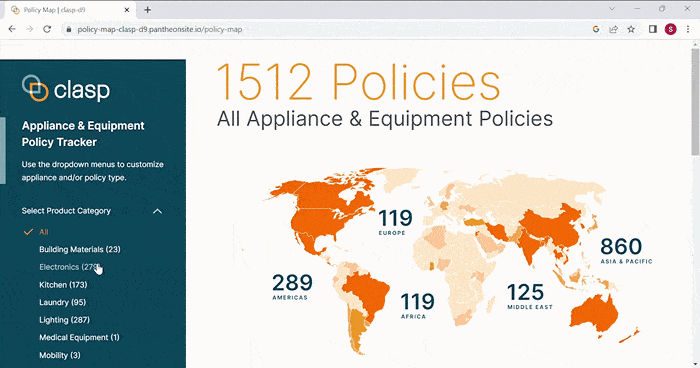Viewport: 700px width, 368px height.
Task: Collapse the Select Product Category menu
Action: tap(158, 211)
